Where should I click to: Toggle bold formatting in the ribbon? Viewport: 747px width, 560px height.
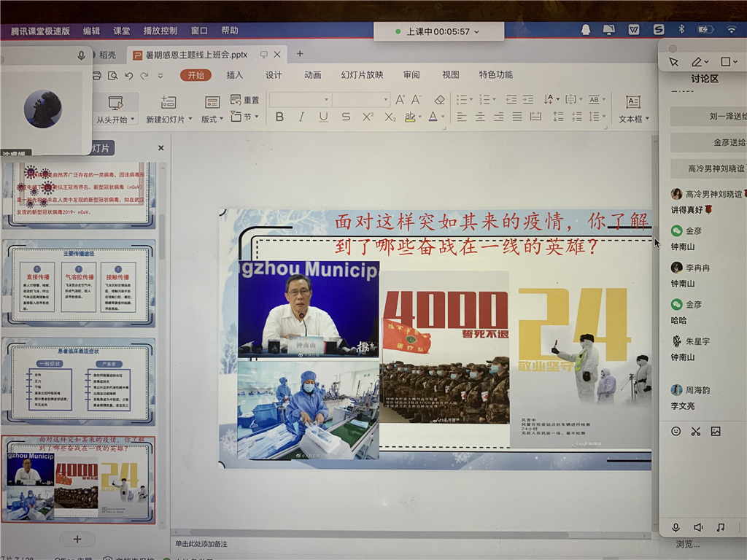279,117
